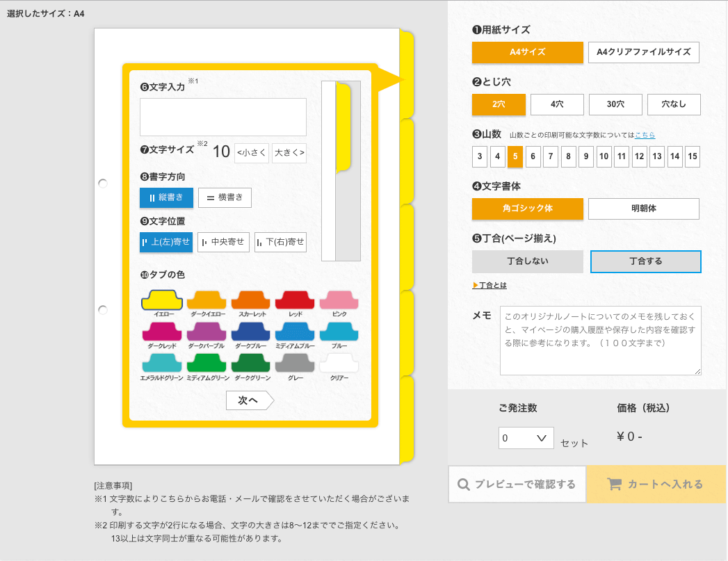This screenshot has width=728, height=561.
Task: Choose 明朝体 font style
Action: [x=643, y=209]
